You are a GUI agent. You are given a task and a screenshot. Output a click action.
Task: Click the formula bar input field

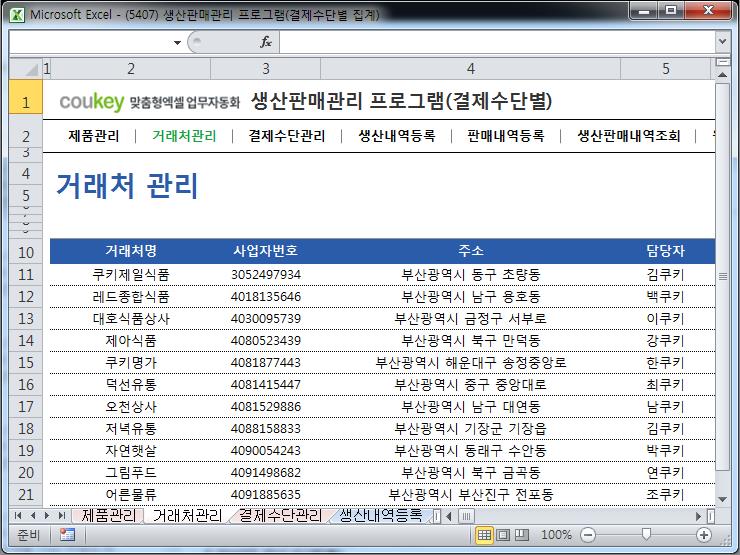497,42
